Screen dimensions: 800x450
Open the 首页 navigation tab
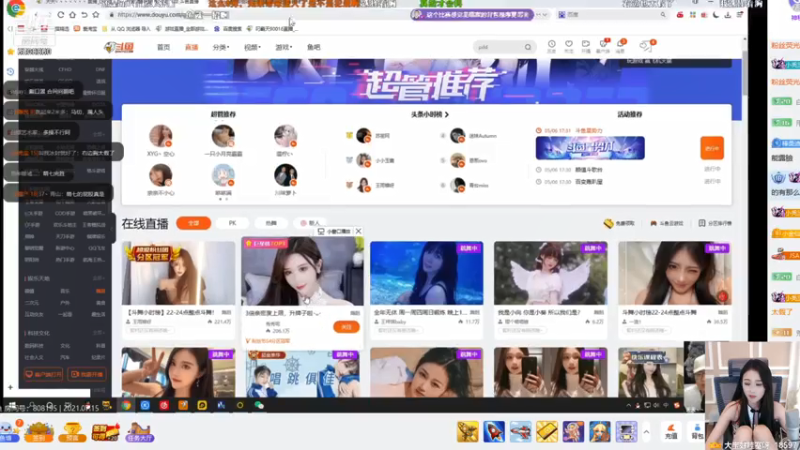point(163,47)
